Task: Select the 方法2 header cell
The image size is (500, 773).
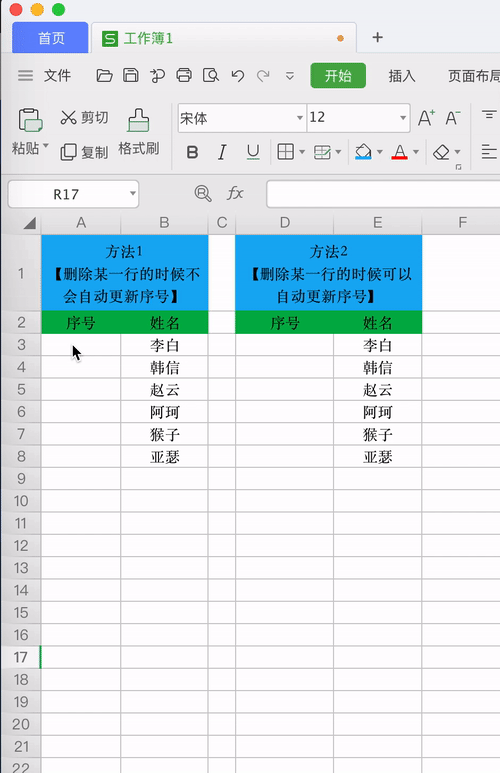Action: click(x=328, y=273)
